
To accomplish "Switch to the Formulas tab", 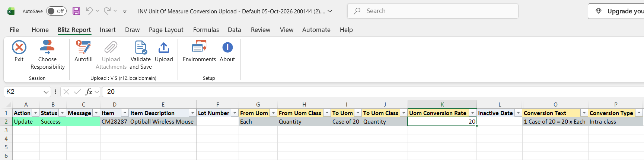I will [x=206, y=30].
